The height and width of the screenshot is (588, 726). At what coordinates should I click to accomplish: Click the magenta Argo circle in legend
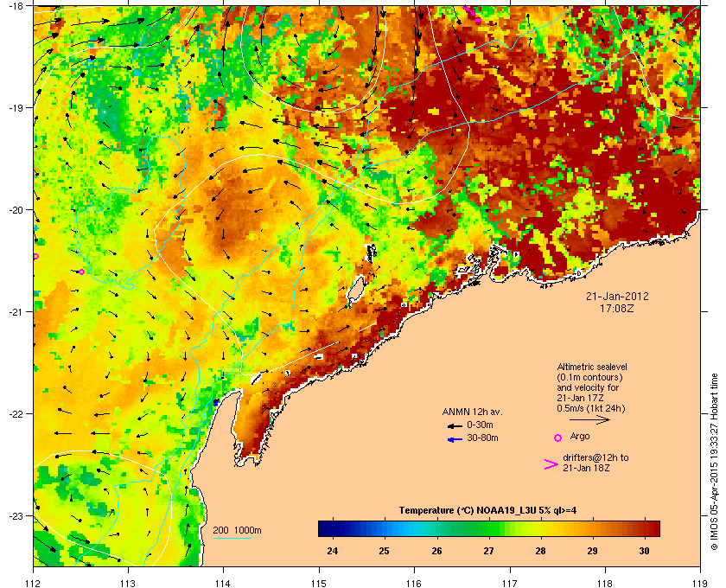click(558, 438)
